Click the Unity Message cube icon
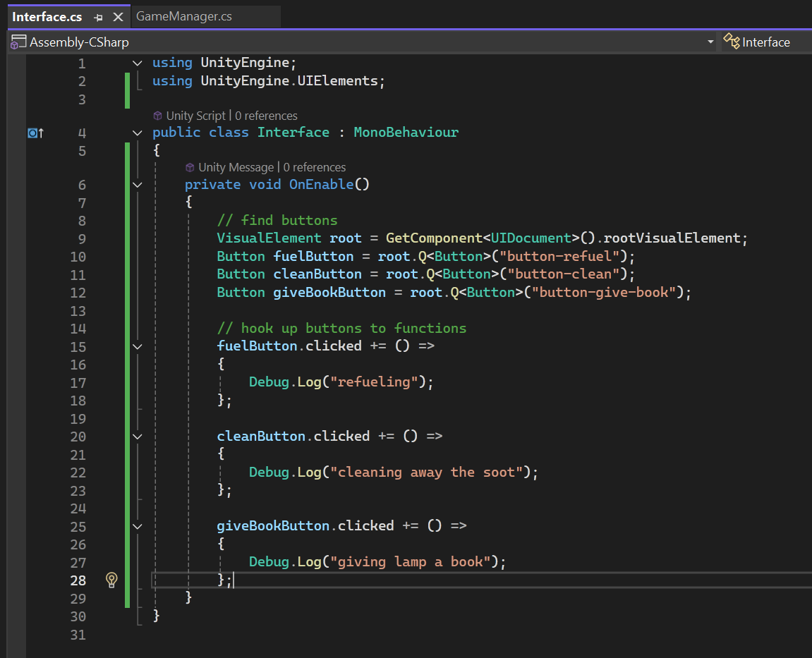Viewport: 812px width, 658px height. coord(190,167)
